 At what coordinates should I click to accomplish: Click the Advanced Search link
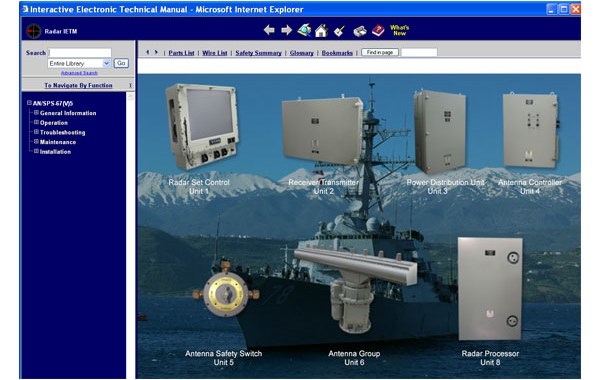click(x=79, y=73)
